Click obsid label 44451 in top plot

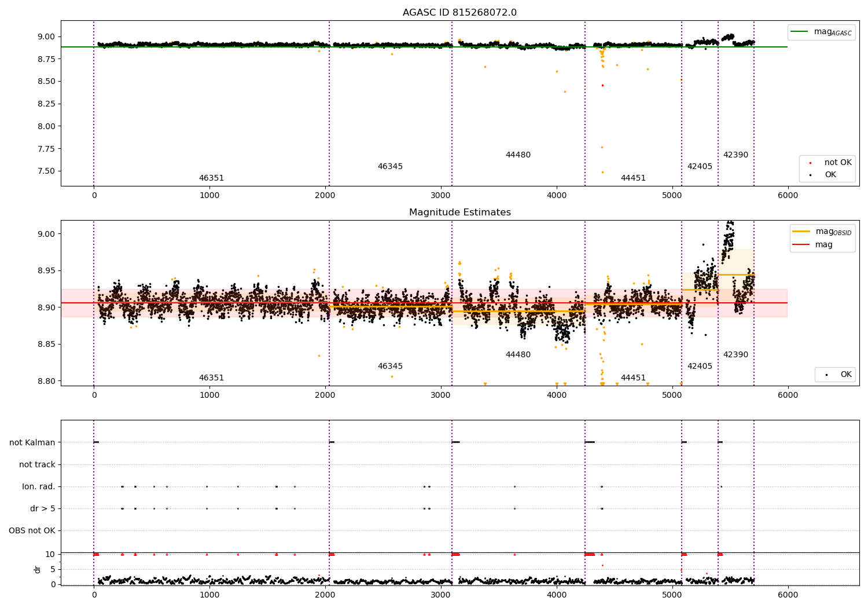click(x=633, y=178)
